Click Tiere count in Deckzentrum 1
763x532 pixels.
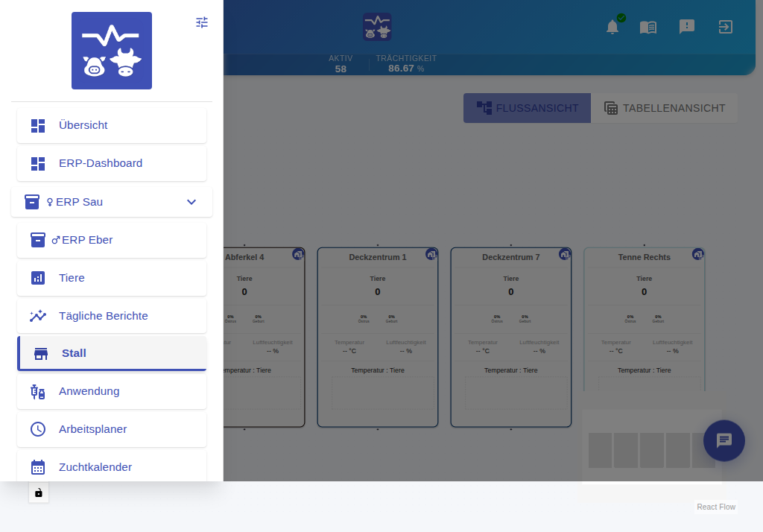(x=378, y=291)
